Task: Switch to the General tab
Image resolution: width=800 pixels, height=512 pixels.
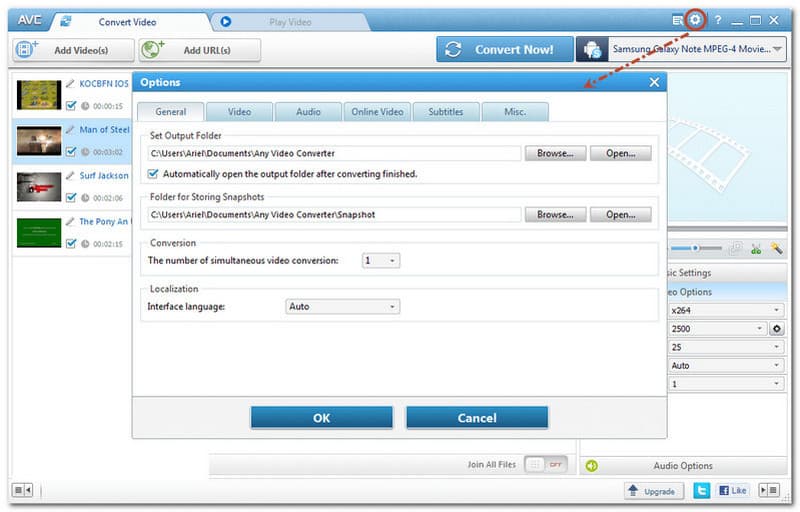Action: tap(170, 112)
